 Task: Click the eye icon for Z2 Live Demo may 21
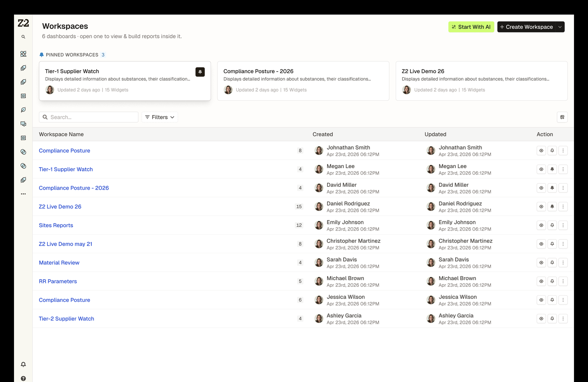[541, 244]
